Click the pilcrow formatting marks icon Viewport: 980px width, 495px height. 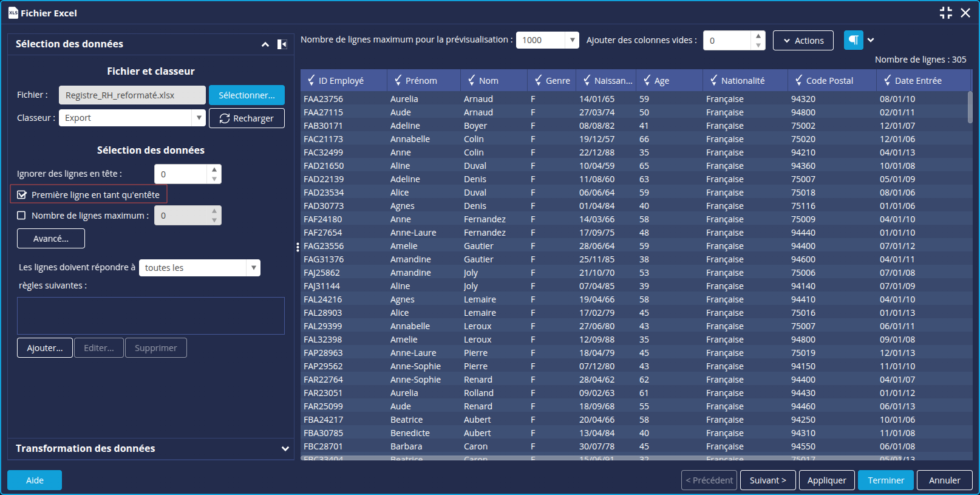pos(853,40)
